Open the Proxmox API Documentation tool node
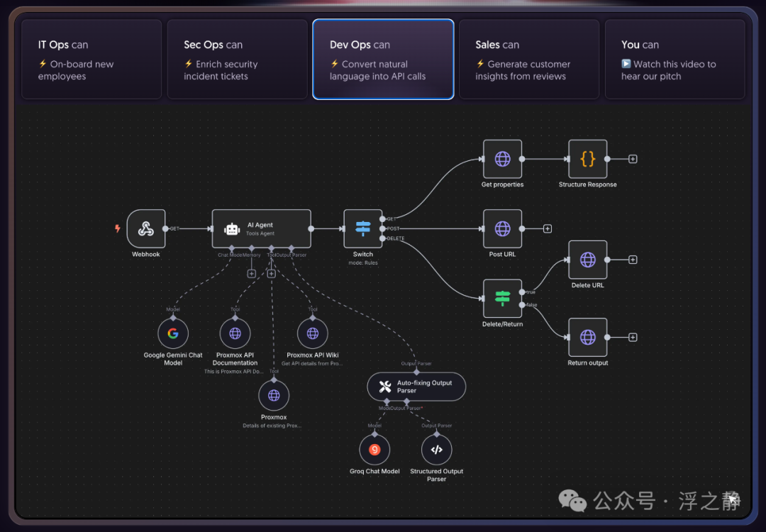Screen dimensions: 766x532 point(235,333)
